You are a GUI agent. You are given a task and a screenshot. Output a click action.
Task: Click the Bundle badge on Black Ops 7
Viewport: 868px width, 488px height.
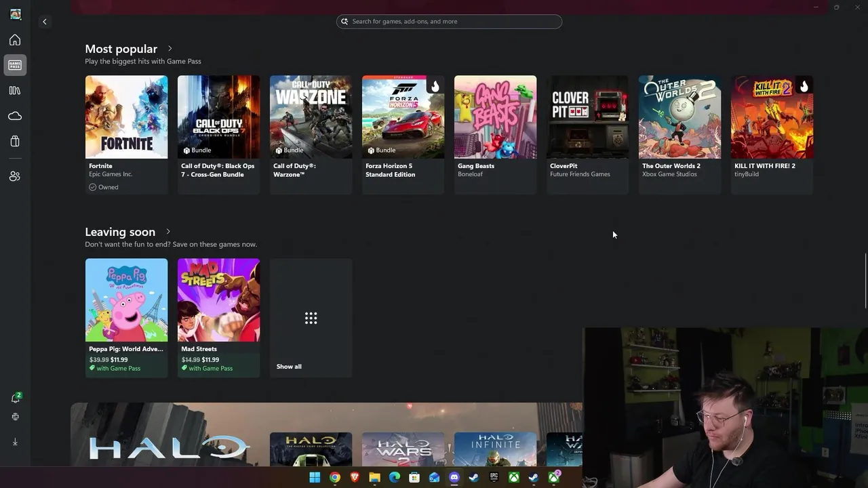tap(197, 150)
